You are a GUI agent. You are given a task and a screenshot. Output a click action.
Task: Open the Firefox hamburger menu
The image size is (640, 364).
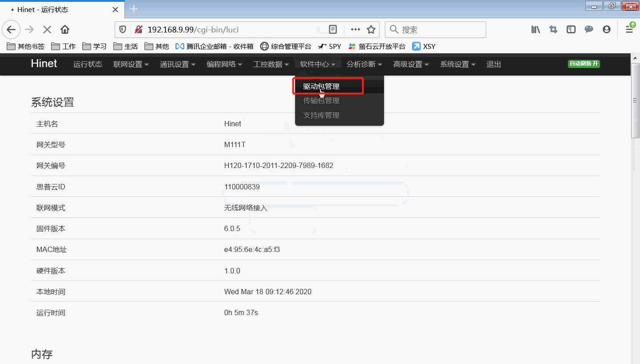[x=629, y=29]
